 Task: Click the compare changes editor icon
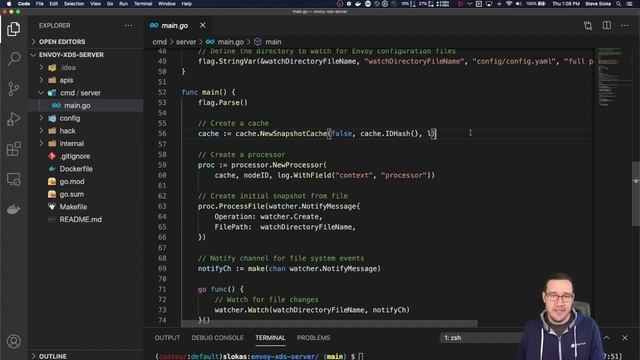(588, 25)
